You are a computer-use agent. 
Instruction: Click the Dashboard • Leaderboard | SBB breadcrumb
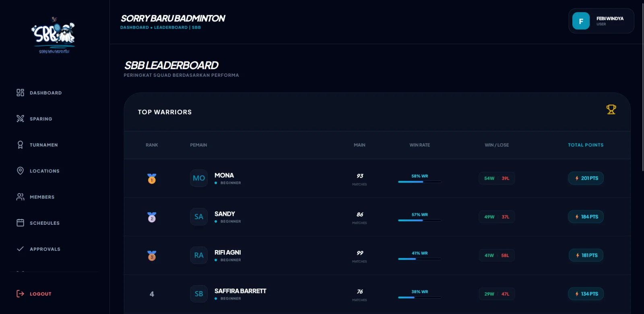click(x=161, y=27)
